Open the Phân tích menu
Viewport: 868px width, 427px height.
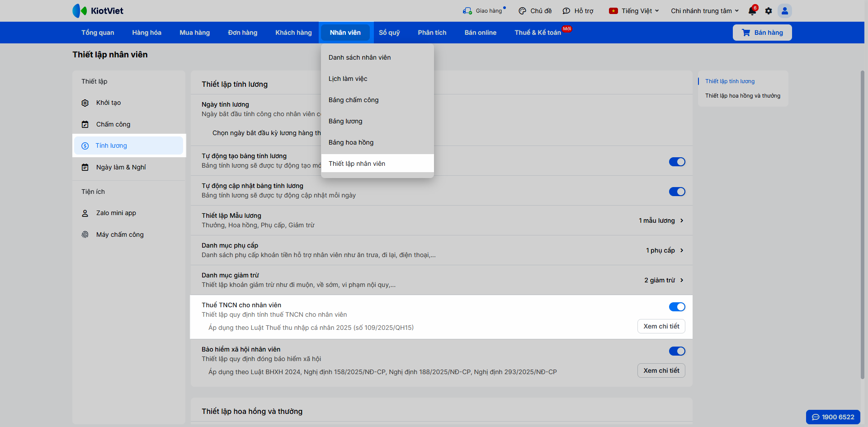[432, 33]
